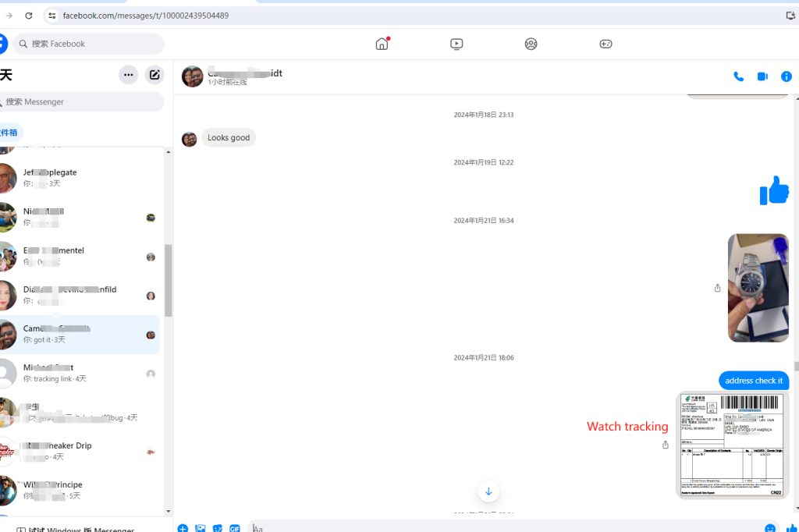Start a voice call with phone icon
Image resolution: width=799 pixels, height=532 pixels.
[738, 76]
